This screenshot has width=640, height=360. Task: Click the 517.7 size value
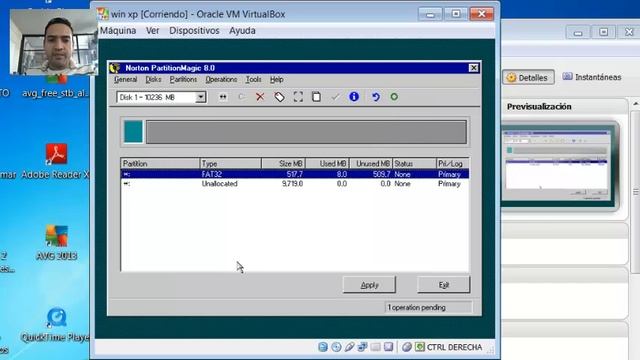(295, 174)
